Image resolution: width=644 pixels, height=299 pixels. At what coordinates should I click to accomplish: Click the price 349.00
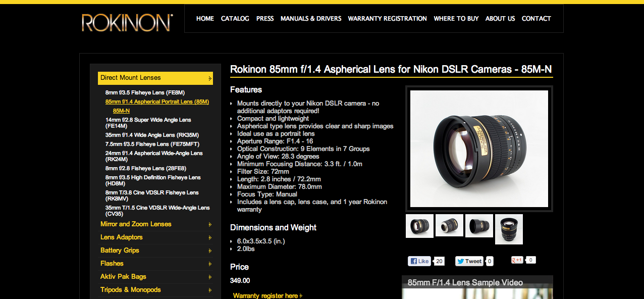click(x=240, y=281)
